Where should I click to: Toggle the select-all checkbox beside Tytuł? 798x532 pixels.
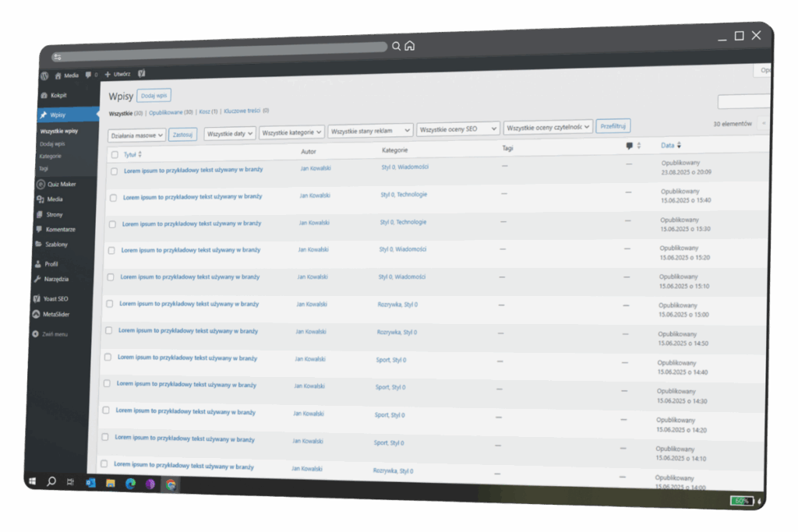pos(115,155)
